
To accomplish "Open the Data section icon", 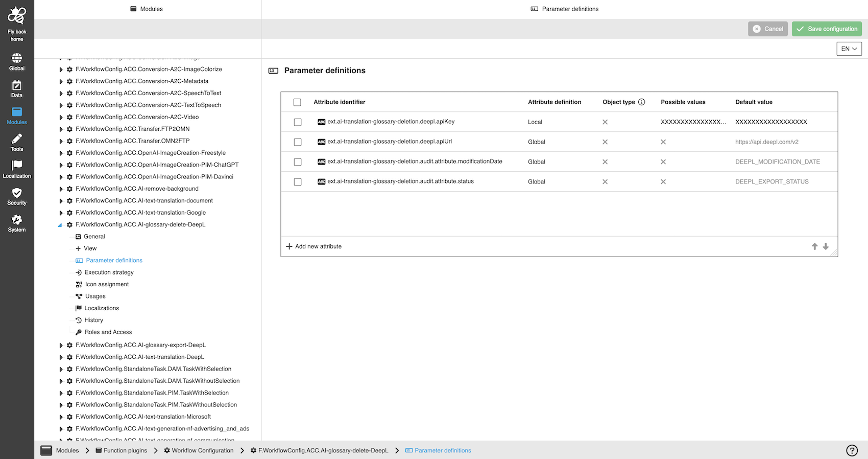I will pos(17,86).
